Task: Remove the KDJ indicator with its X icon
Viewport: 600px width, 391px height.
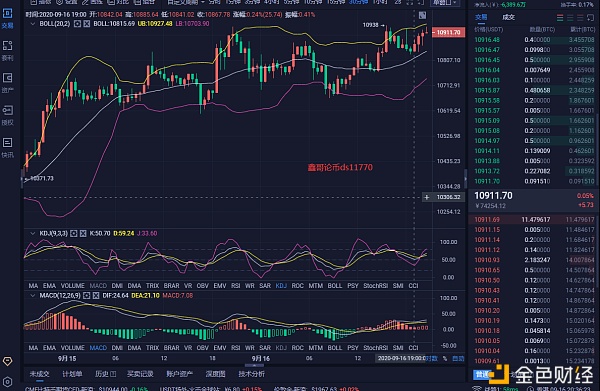Action: (83, 233)
